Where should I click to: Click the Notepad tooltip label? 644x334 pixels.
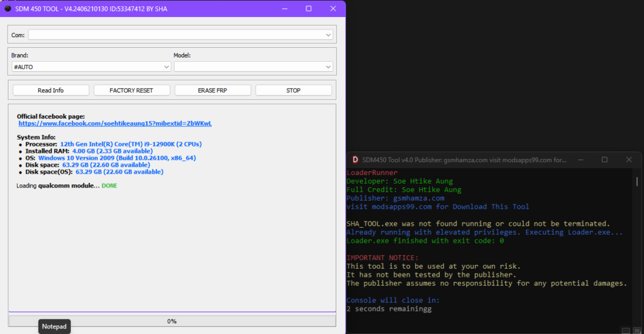55,326
